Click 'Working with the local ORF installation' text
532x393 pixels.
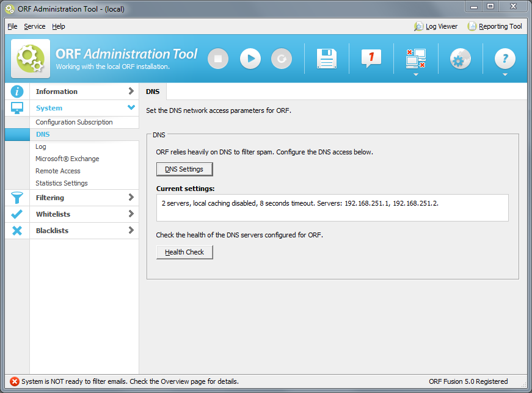tap(112, 67)
